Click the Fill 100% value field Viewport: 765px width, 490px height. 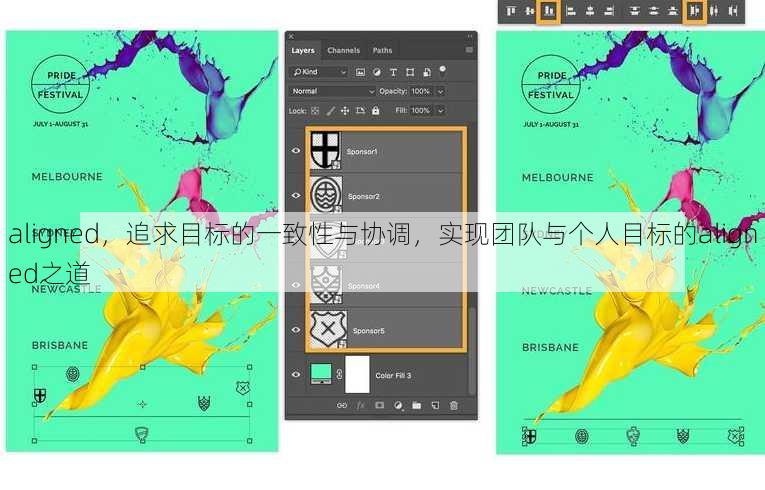[421, 111]
